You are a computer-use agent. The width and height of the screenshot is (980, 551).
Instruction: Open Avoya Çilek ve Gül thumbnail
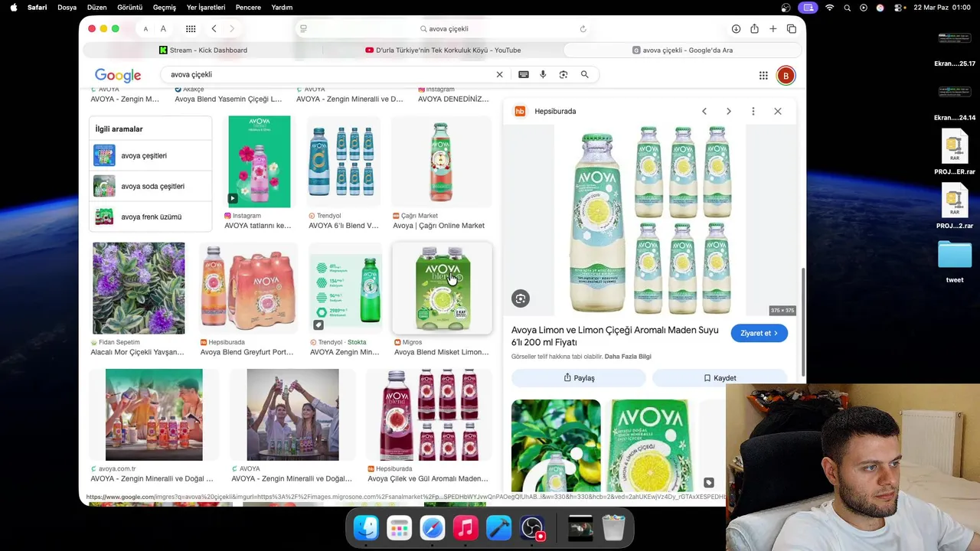pos(430,415)
